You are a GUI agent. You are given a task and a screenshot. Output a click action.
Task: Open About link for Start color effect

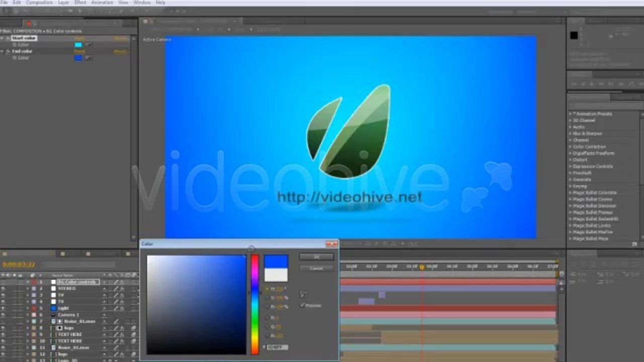pyautogui.click(x=121, y=38)
